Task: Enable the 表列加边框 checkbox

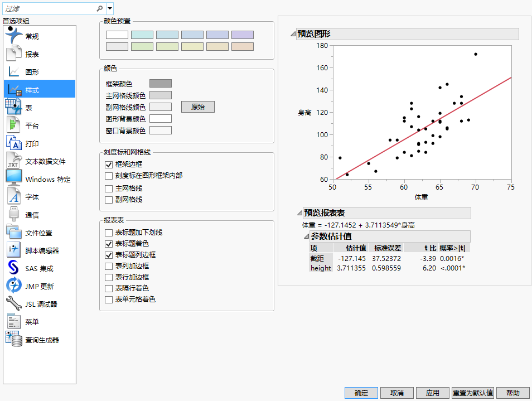Action: coord(109,267)
